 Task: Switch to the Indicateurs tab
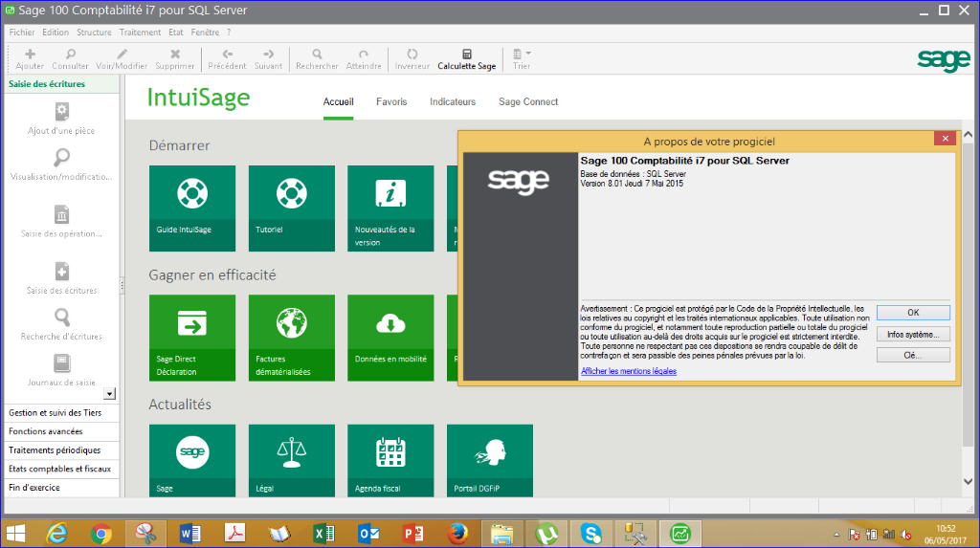click(x=453, y=101)
